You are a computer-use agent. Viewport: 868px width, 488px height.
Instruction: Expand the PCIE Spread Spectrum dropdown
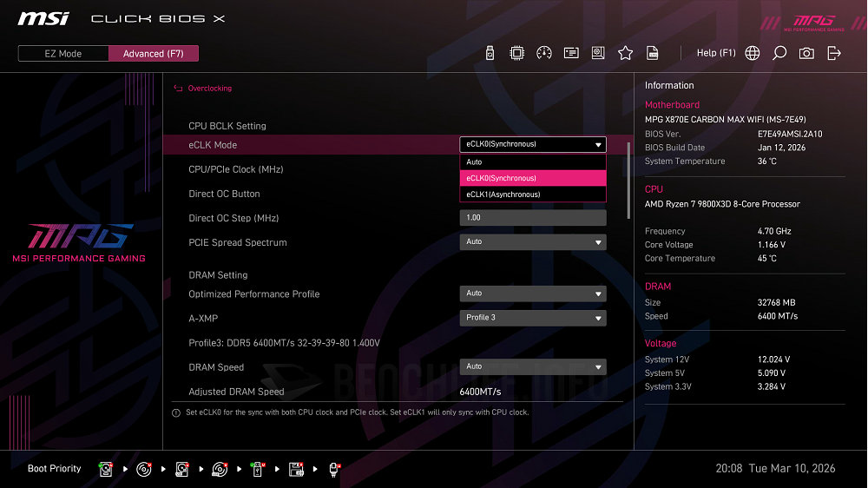[532, 242]
